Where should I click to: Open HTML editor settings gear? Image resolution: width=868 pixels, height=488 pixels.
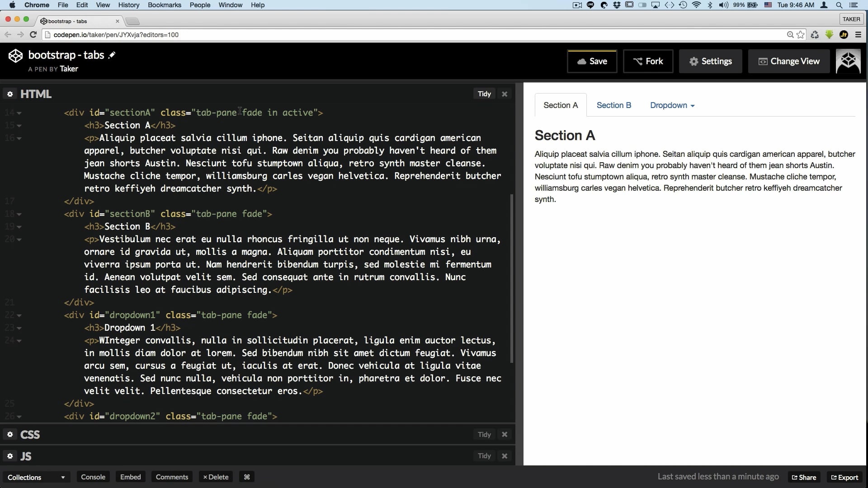tap(10, 94)
